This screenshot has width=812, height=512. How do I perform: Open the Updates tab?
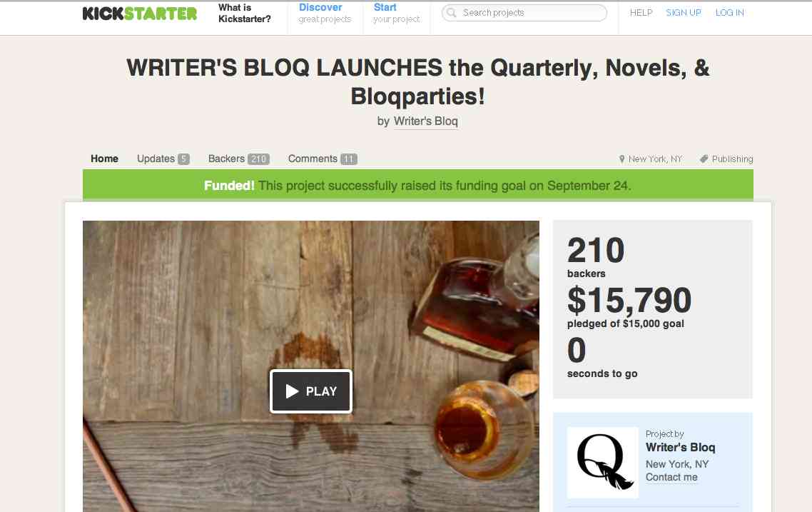[x=163, y=159]
